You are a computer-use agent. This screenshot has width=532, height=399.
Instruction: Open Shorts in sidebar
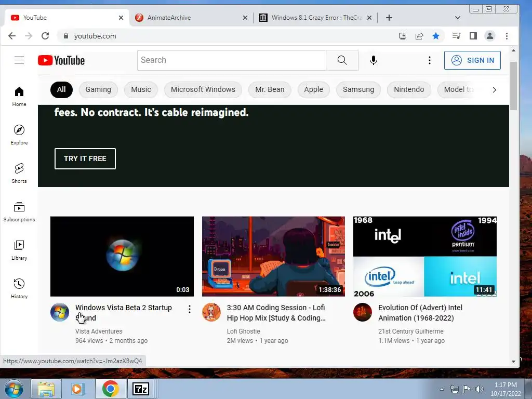coord(19,173)
